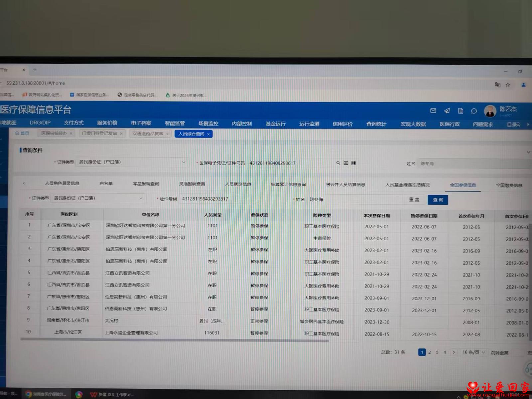Open the chat bubble message icon

click(x=474, y=111)
